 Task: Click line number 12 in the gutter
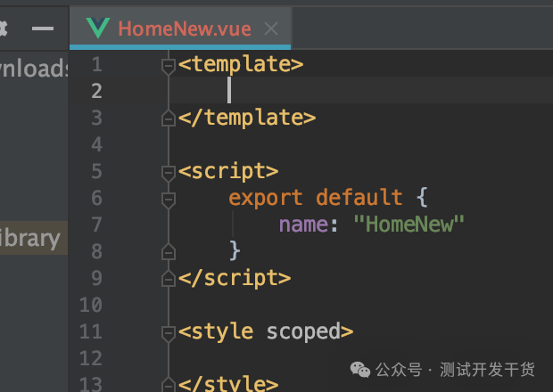[x=91, y=358]
